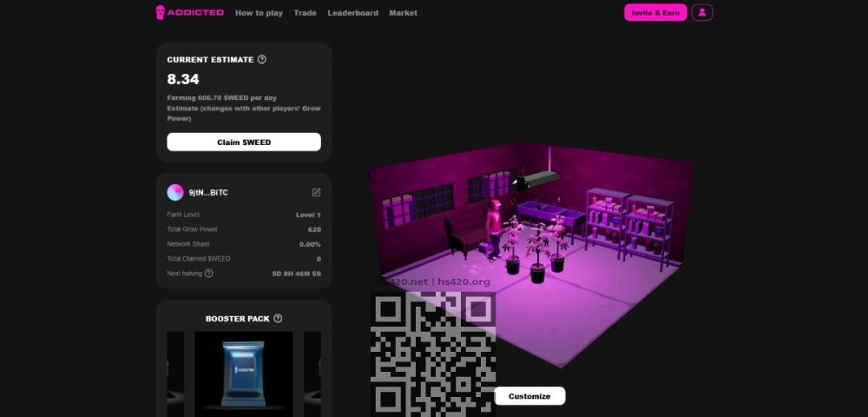Open the How to play page
Screen dimensions: 868x417
[x=259, y=13]
